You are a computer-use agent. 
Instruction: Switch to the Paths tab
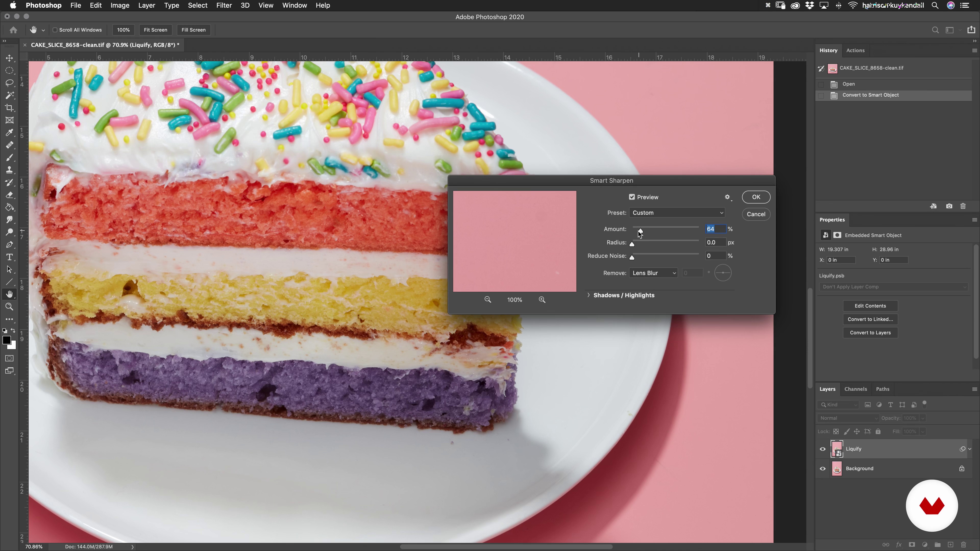pos(883,389)
